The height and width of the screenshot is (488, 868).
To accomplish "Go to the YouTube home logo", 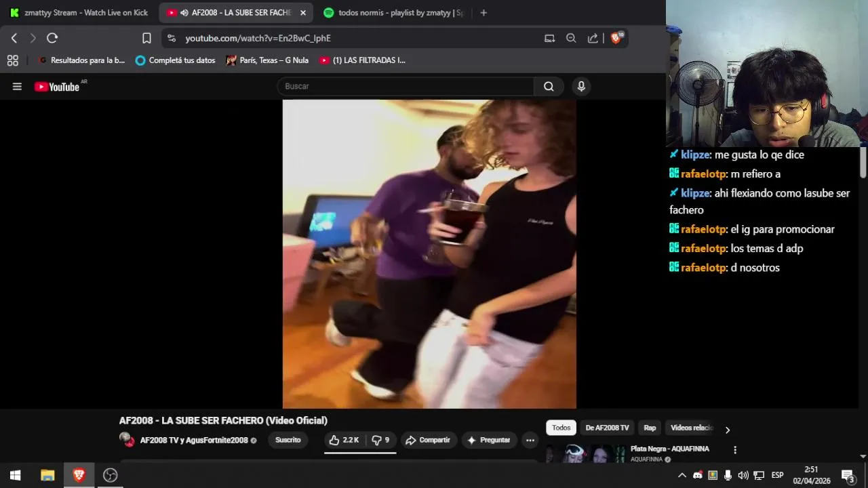I will [58, 86].
